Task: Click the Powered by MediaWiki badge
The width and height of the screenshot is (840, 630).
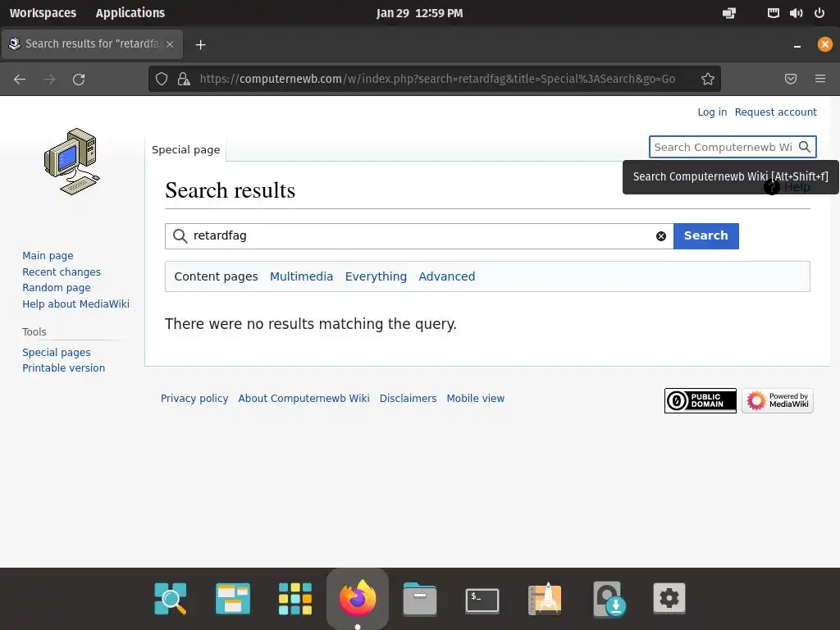Action: [778, 400]
